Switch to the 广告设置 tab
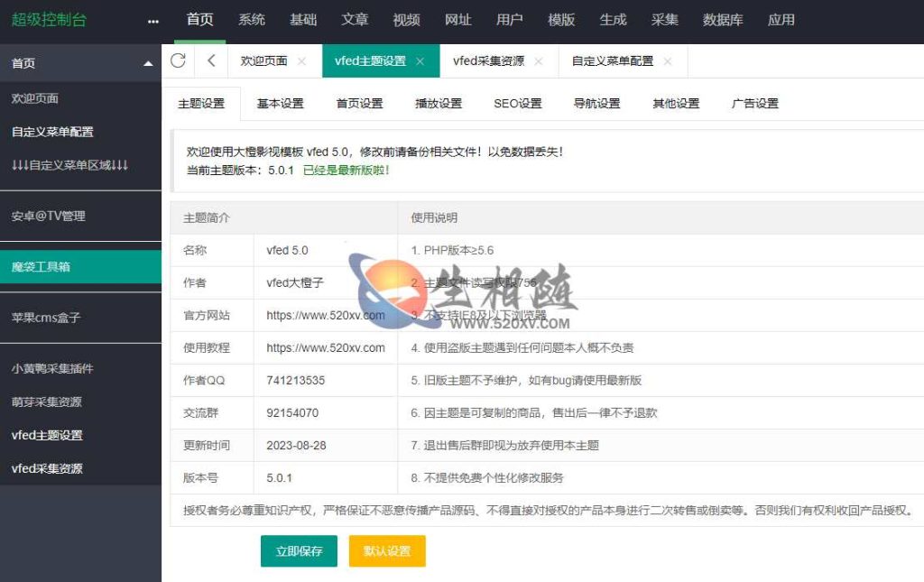 [754, 103]
